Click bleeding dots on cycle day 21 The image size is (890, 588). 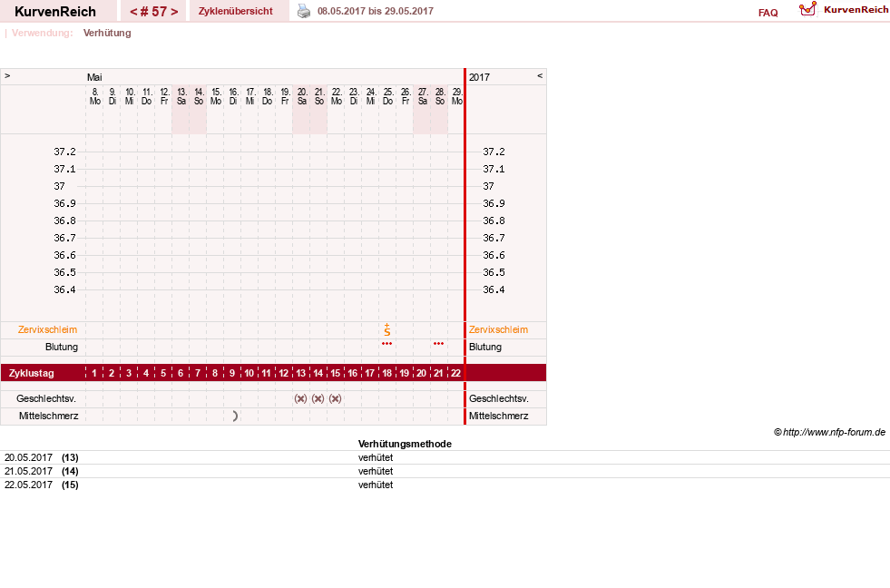pos(439,344)
